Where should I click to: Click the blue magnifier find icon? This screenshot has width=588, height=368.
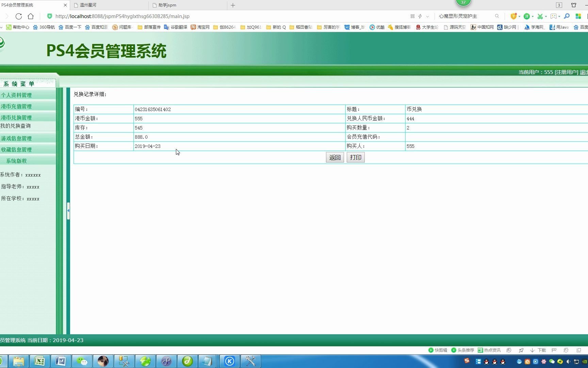point(567,16)
